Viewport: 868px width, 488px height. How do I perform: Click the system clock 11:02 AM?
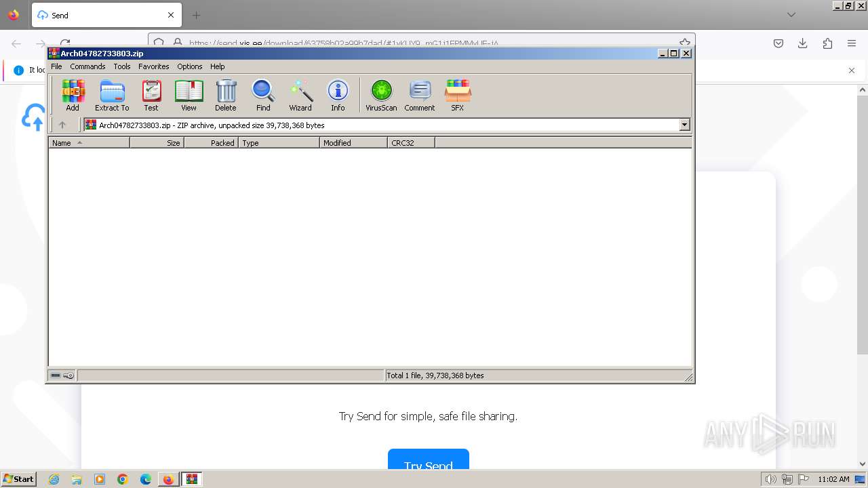pos(833,479)
